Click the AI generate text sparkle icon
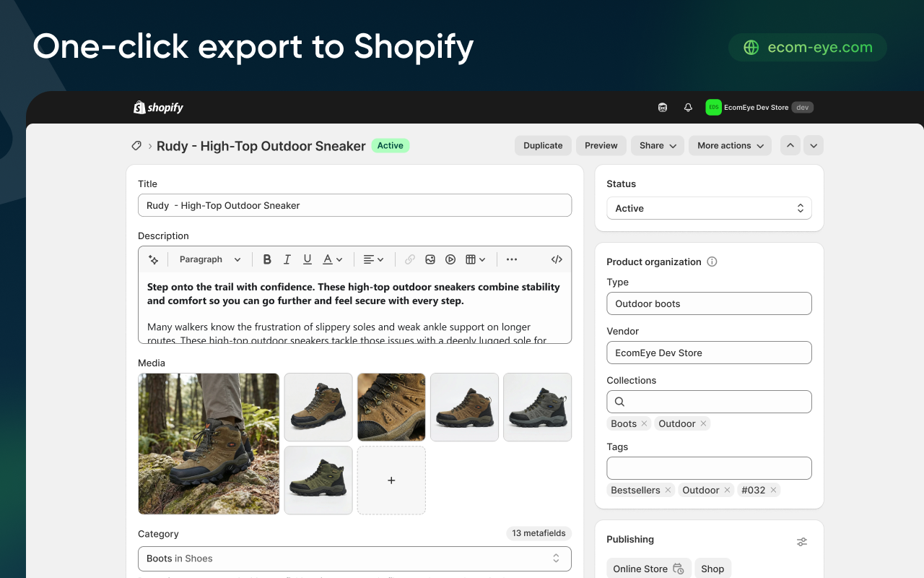Image resolution: width=924 pixels, height=578 pixels. (x=153, y=259)
